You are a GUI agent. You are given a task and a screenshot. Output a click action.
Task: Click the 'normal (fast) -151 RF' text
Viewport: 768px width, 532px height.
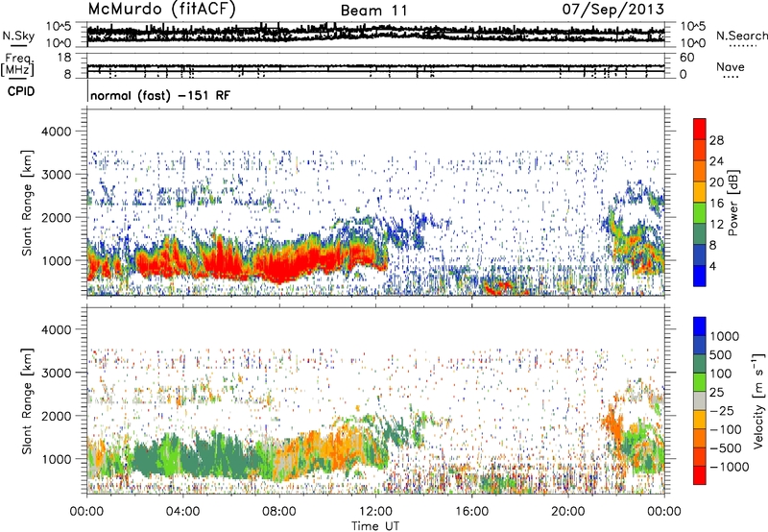click(160, 95)
